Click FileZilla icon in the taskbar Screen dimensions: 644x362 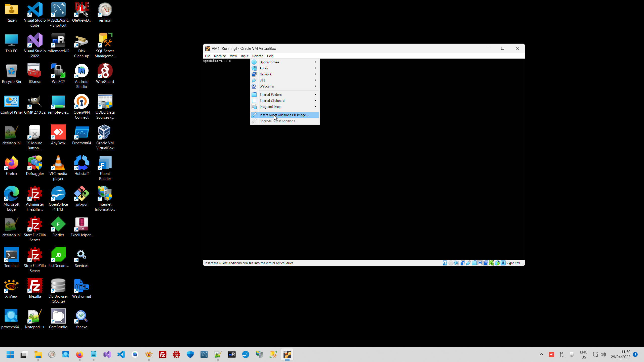[163, 354]
